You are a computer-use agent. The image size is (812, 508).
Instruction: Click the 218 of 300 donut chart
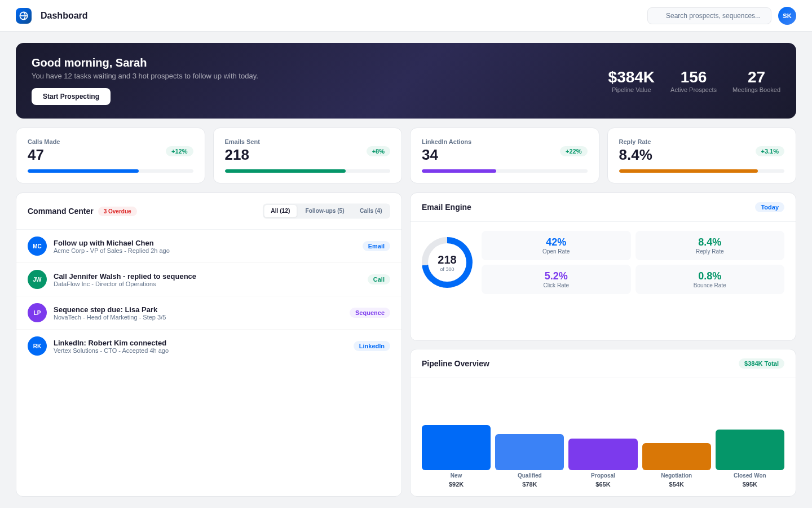(x=447, y=262)
